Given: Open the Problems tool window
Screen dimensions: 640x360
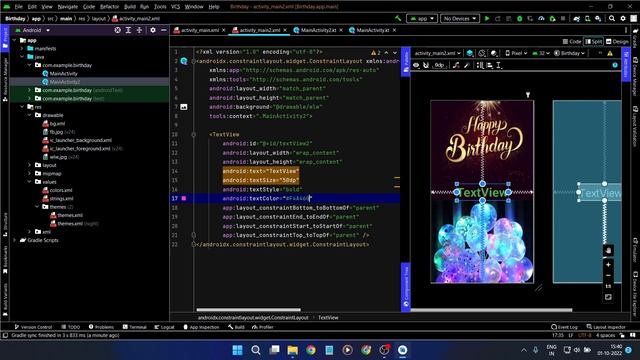Looking at the screenshot, I should (101, 327).
